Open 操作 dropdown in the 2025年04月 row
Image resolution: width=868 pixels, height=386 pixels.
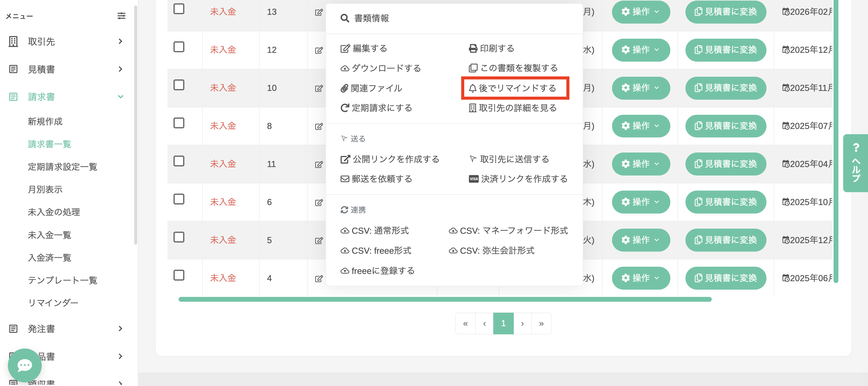(640, 164)
